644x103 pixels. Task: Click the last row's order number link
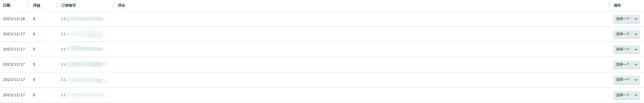(84, 95)
